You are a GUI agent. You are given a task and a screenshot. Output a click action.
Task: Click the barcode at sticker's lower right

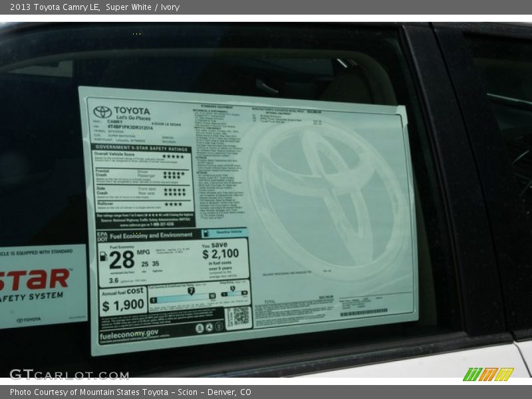[x=364, y=313]
